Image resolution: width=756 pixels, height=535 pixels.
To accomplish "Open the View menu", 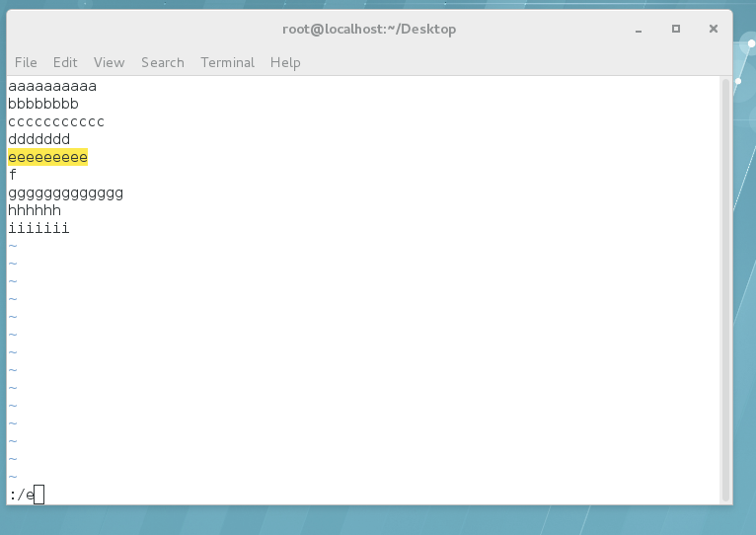I will click(x=109, y=63).
